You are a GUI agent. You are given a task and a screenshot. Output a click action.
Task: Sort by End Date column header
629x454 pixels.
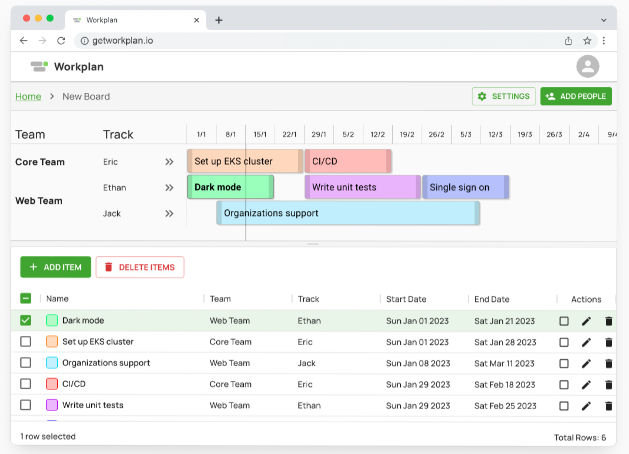click(x=492, y=299)
